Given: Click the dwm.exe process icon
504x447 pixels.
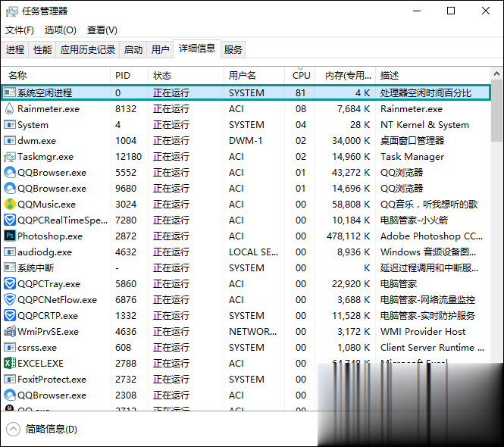Looking at the screenshot, I should tap(10, 140).
